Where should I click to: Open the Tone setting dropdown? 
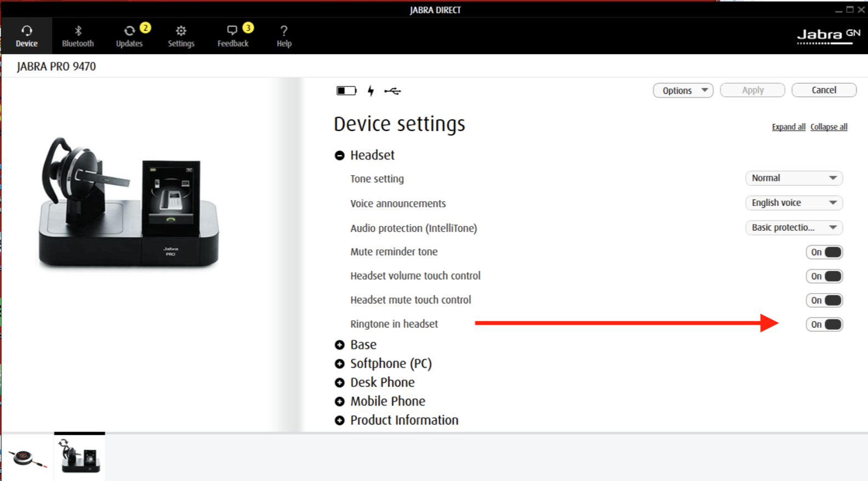(793, 178)
